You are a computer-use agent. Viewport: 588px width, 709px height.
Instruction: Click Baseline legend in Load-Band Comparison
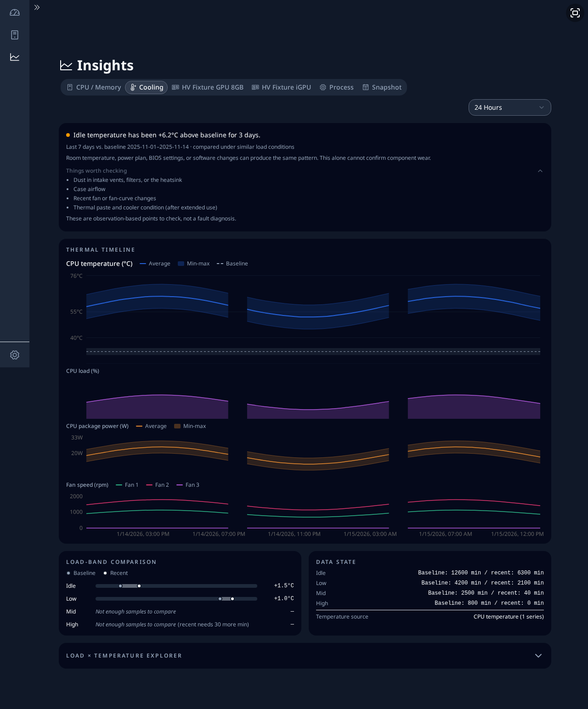[81, 573]
